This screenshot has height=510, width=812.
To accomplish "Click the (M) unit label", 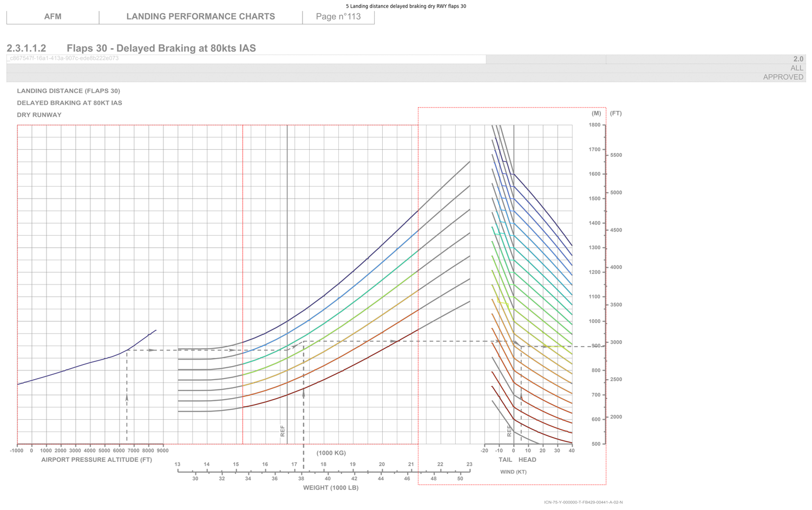I will (x=596, y=114).
